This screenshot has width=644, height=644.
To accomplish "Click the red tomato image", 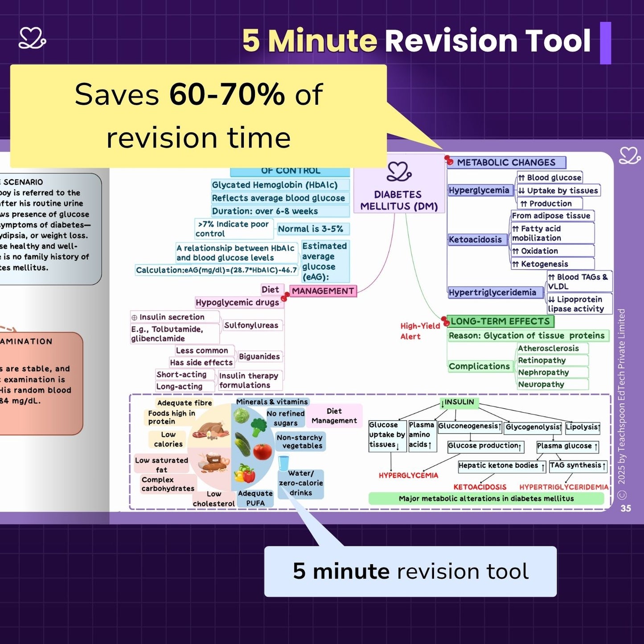I will tap(263, 451).
